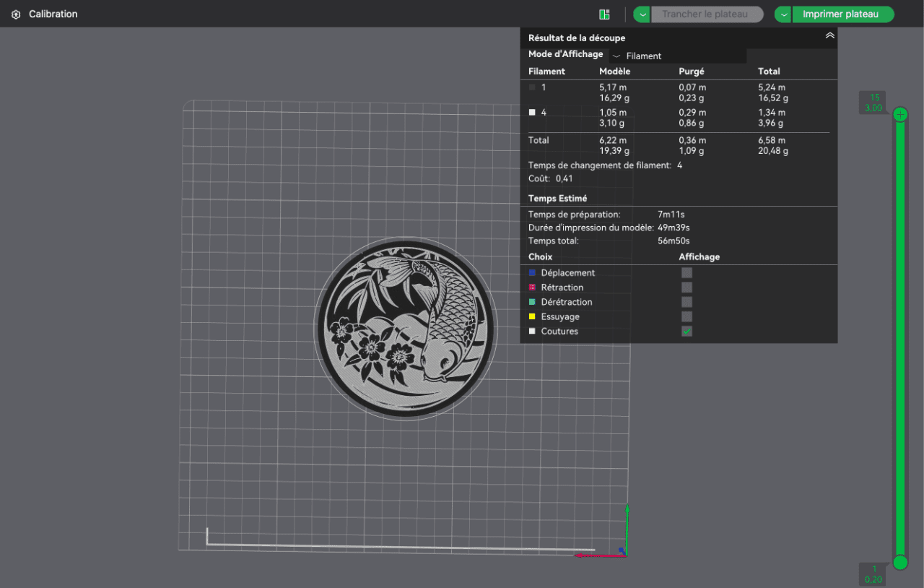The image size is (924, 588).
Task: Enable the Rétraction display checkbox
Action: pos(687,287)
